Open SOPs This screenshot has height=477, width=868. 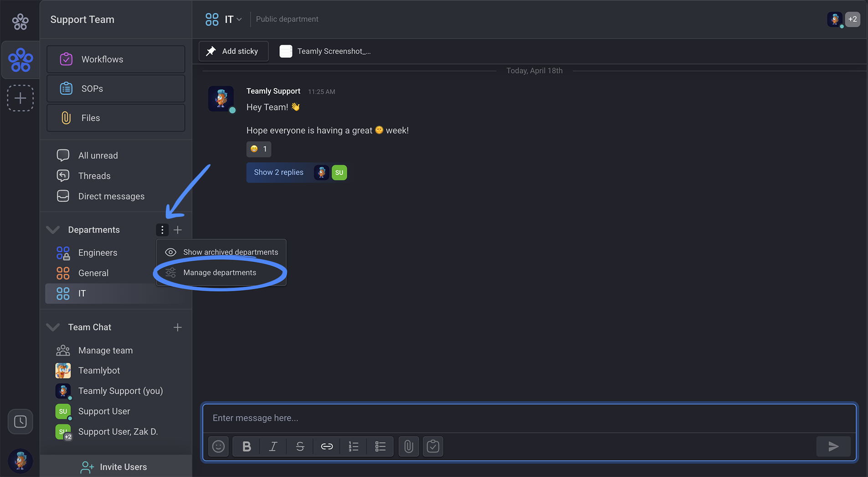pos(116,88)
